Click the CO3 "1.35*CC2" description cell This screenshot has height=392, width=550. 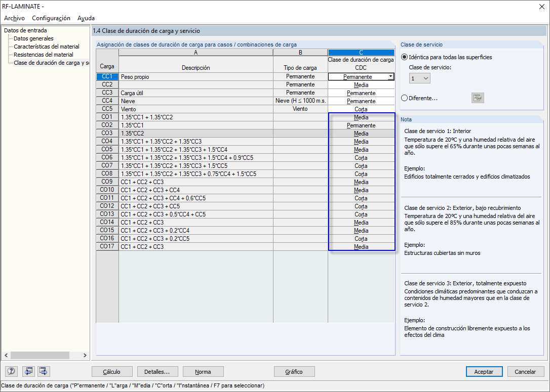click(x=195, y=133)
